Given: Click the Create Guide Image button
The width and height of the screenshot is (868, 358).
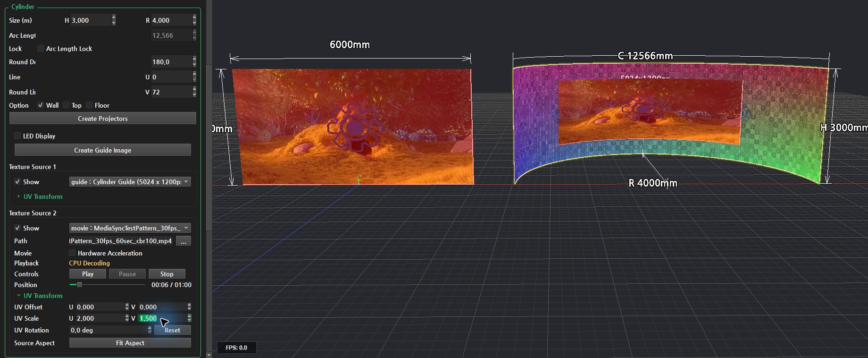Looking at the screenshot, I should coord(103,150).
